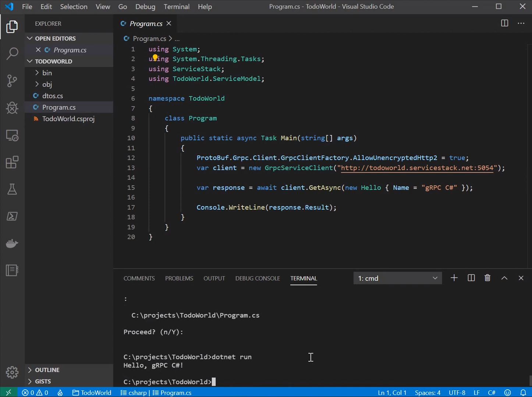
Task: Select the Program.cs editor tab
Action: tap(146, 24)
